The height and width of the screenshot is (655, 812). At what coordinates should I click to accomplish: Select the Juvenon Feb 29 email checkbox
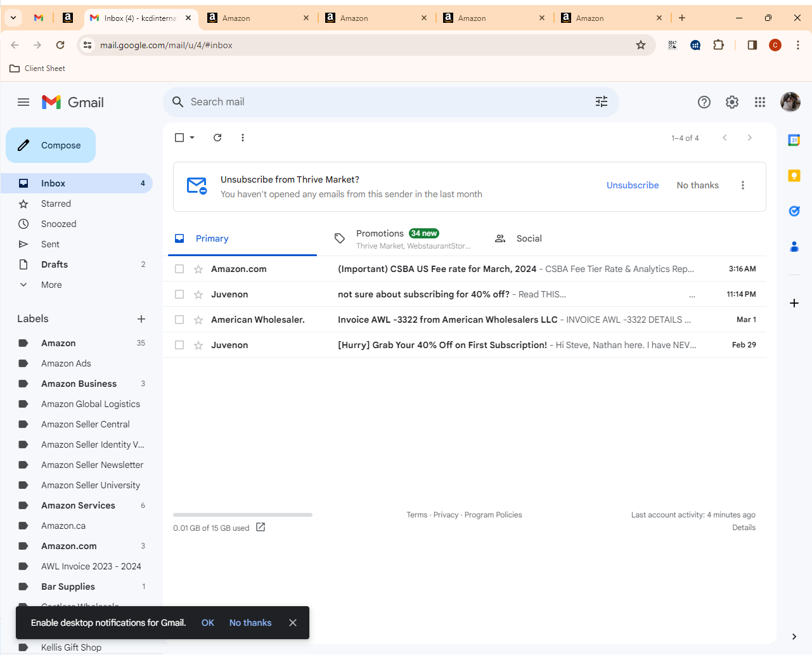point(179,345)
